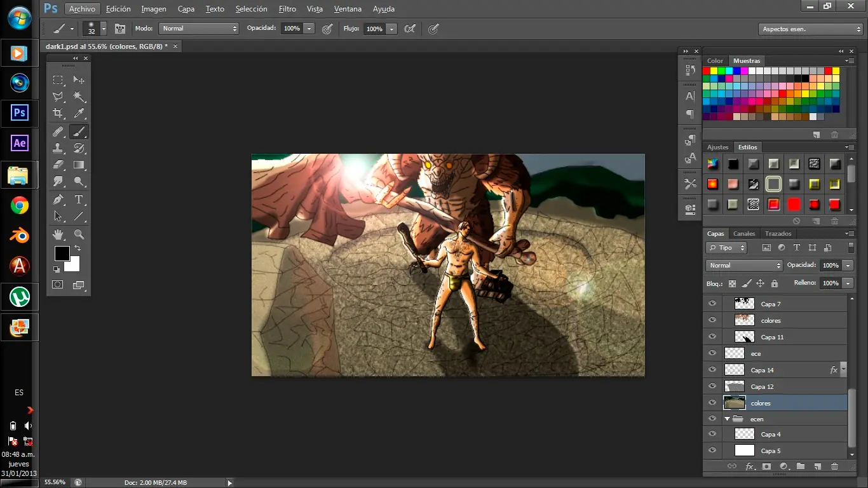Select the Pen tool
Viewport: 868px width, 488px height.
58,200
